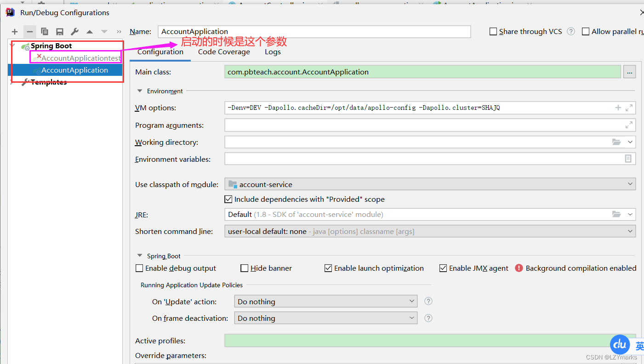Click the 'Running Application Update Policies' heading
The image size is (644, 364).
coord(192,285)
